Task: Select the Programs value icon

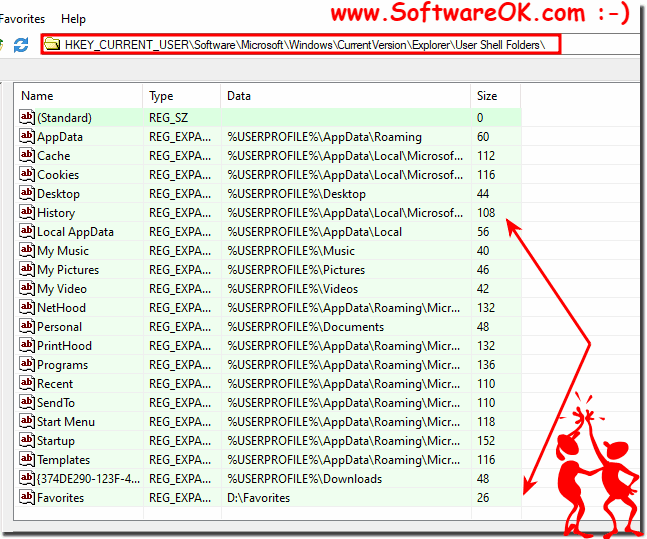Action: coord(27,364)
